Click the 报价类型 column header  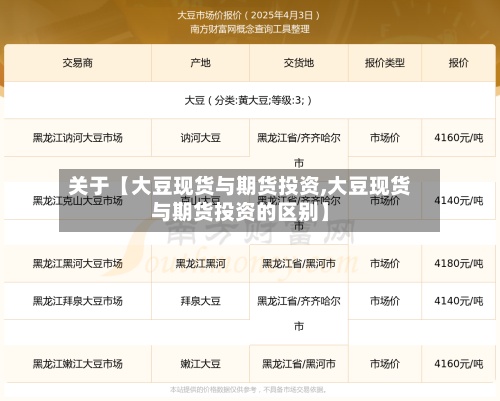point(385,63)
